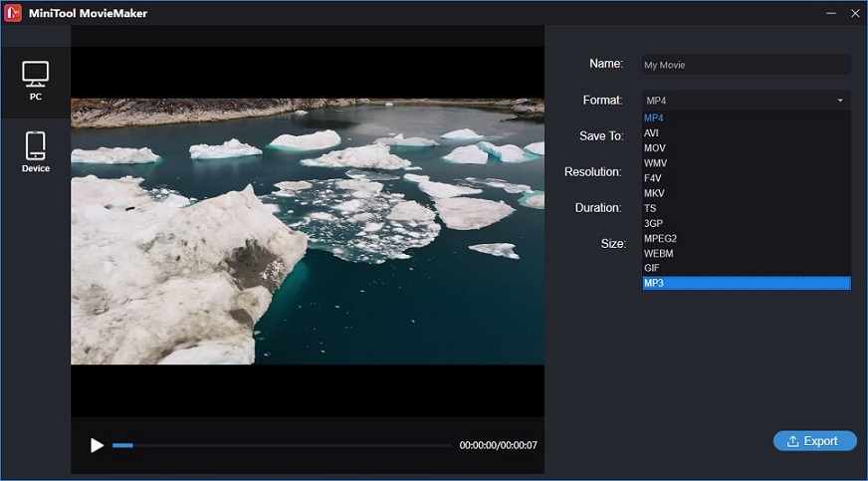Close the MovieMaker export window
Viewport: 868px width, 481px height.
[x=855, y=13]
